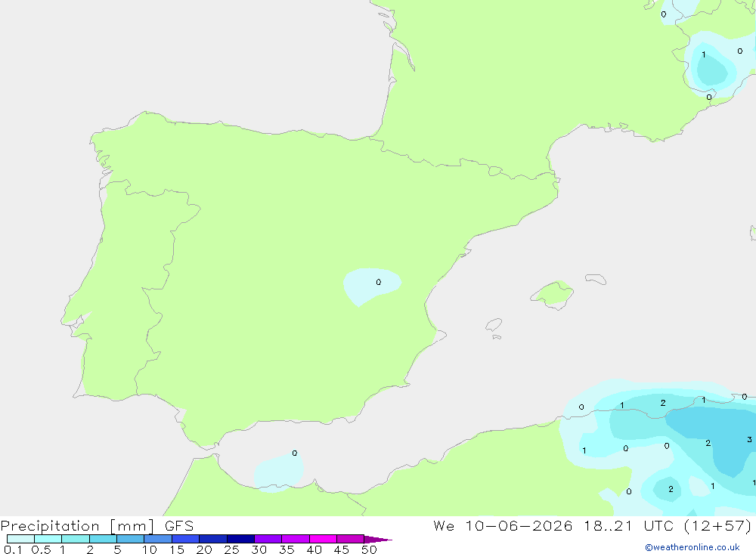Click the '30' legend scale label
This screenshot has width=756, height=554.
(259, 549)
